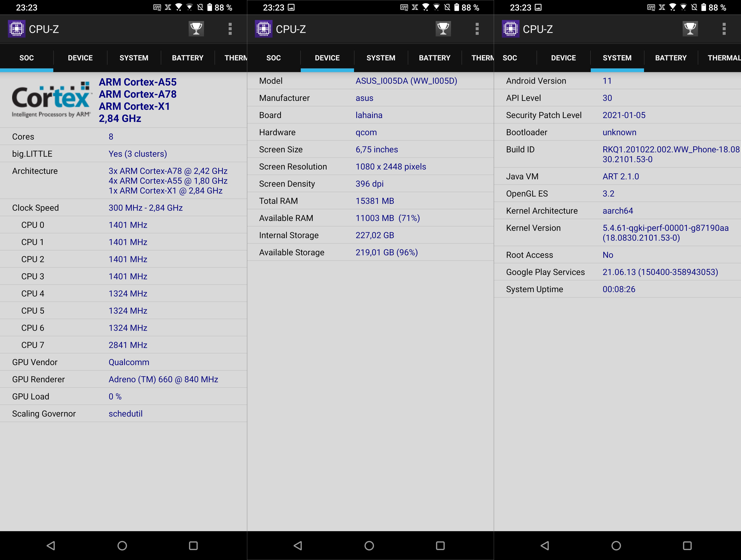Switch to BATTERY tab in the middle panel
Viewport: 741px width, 560px height.
(435, 58)
